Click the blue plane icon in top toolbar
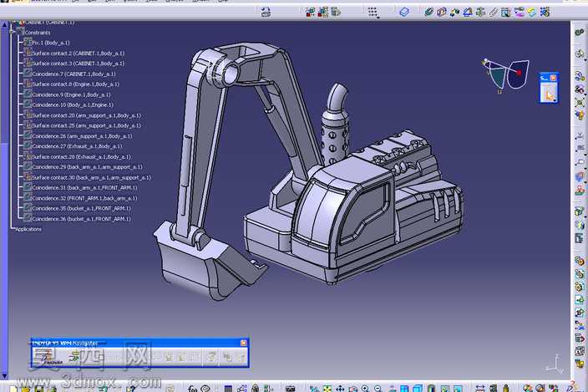588x392 pixels. [x=404, y=12]
